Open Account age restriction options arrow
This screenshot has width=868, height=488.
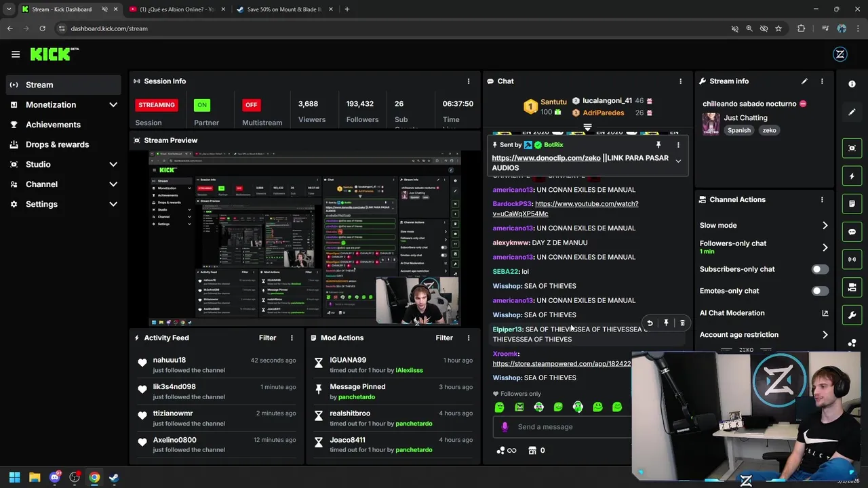(825, 335)
